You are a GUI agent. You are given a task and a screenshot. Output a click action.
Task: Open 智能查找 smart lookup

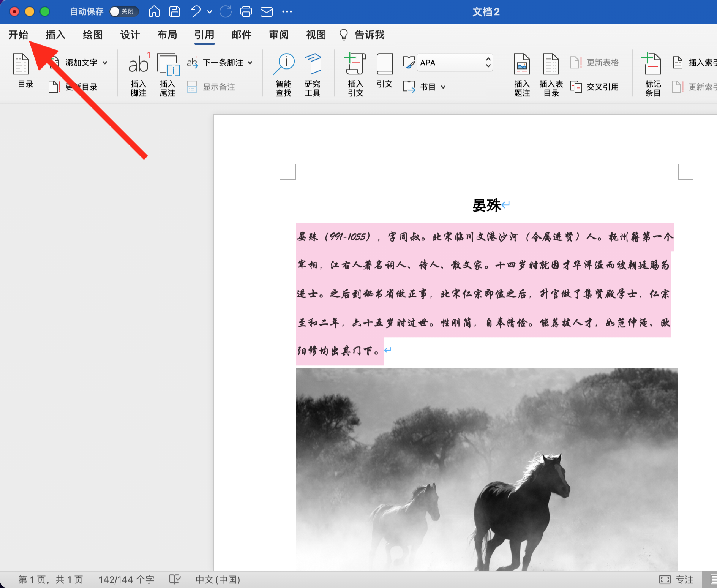pos(284,75)
